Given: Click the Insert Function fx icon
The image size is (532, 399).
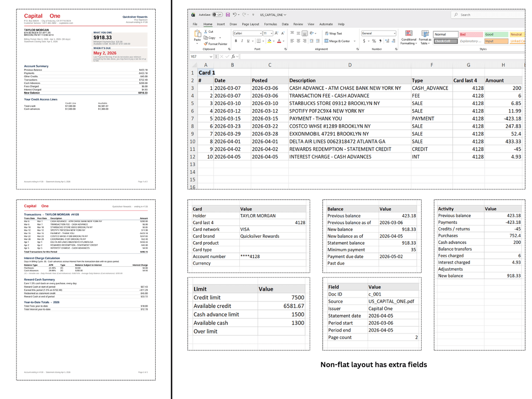Looking at the screenshot, I should tap(233, 56).
